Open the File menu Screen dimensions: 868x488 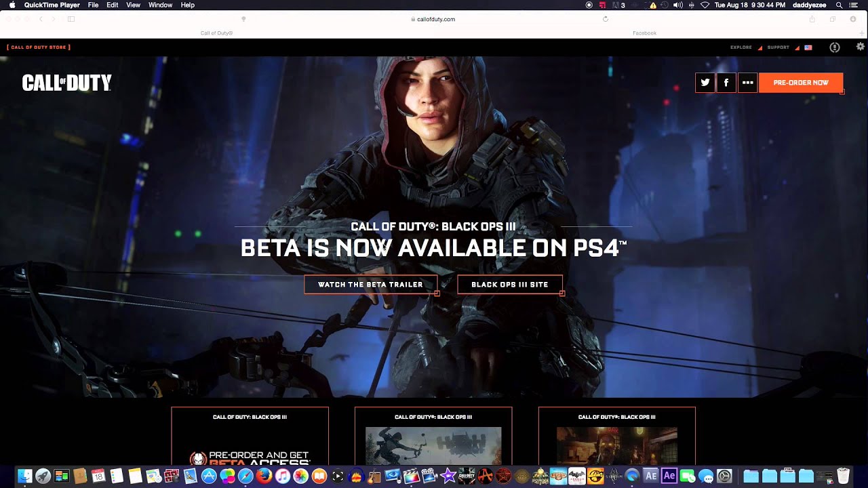[93, 5]
